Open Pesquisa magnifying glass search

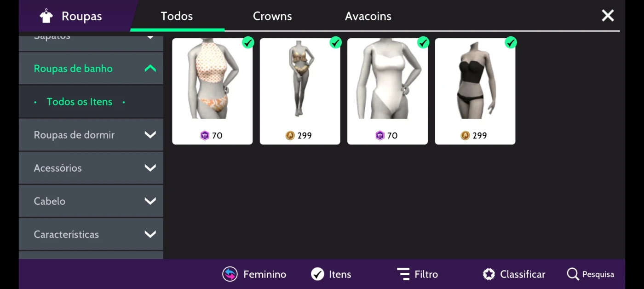(x=573, y=274)
